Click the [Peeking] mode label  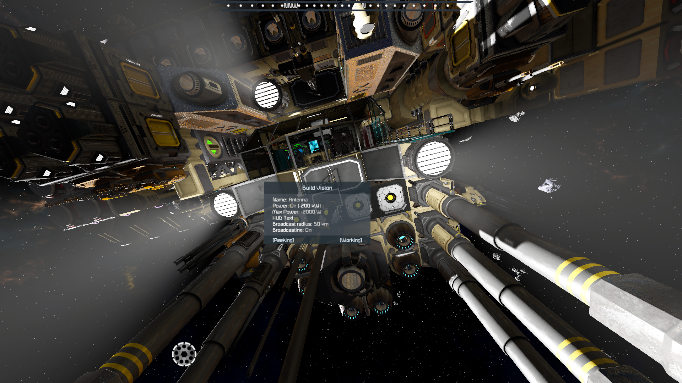[283, 240]
